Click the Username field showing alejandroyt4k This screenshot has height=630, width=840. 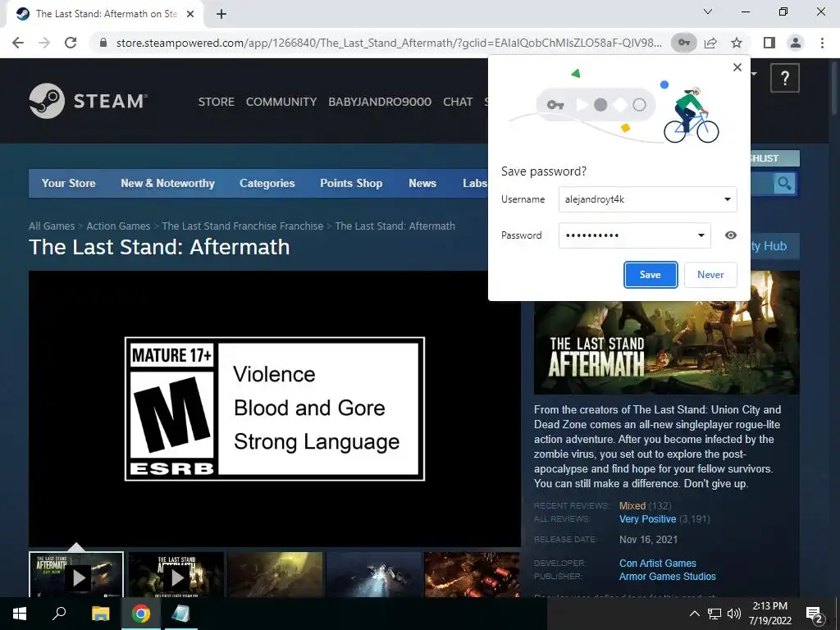[x=648, y=199]
